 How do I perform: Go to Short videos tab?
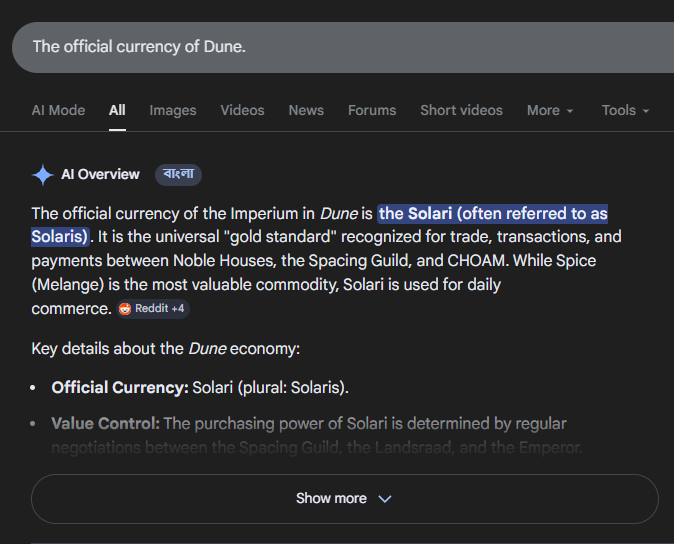(x=461, y=110)
